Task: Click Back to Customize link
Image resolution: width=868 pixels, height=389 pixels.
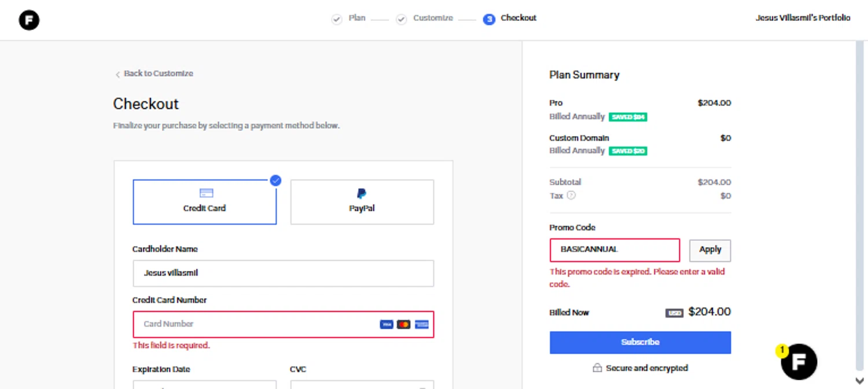Action: pyautogui.click(x=158, y=74)
